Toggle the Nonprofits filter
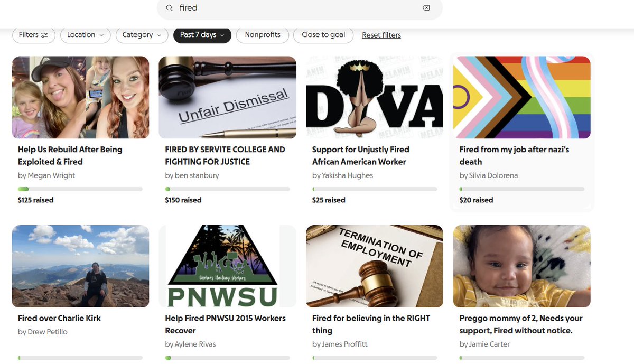The width and height of the screenshot is (634, 364). [x=263, y=35]
